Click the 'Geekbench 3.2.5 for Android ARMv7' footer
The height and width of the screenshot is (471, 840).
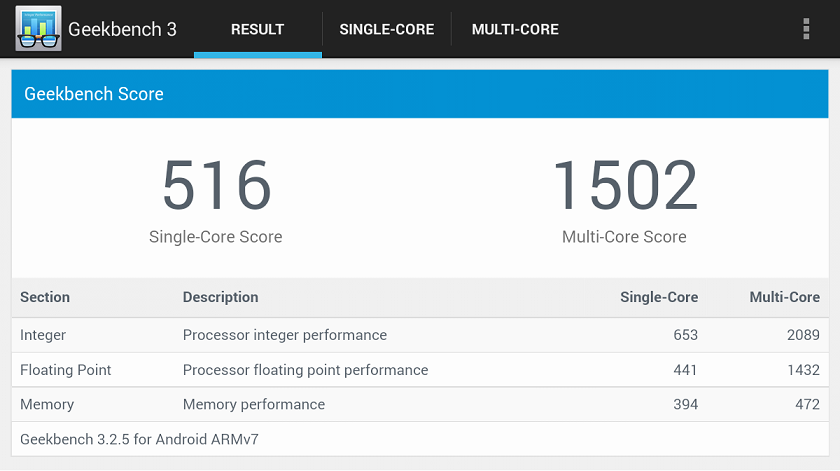coord(139,439)
